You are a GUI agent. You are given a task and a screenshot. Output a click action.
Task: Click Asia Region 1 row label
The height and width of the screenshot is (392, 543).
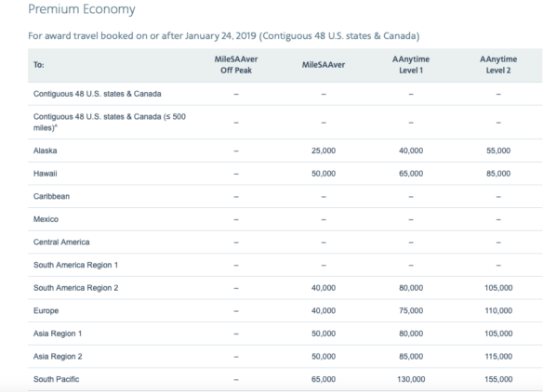[x=58, y=333]
